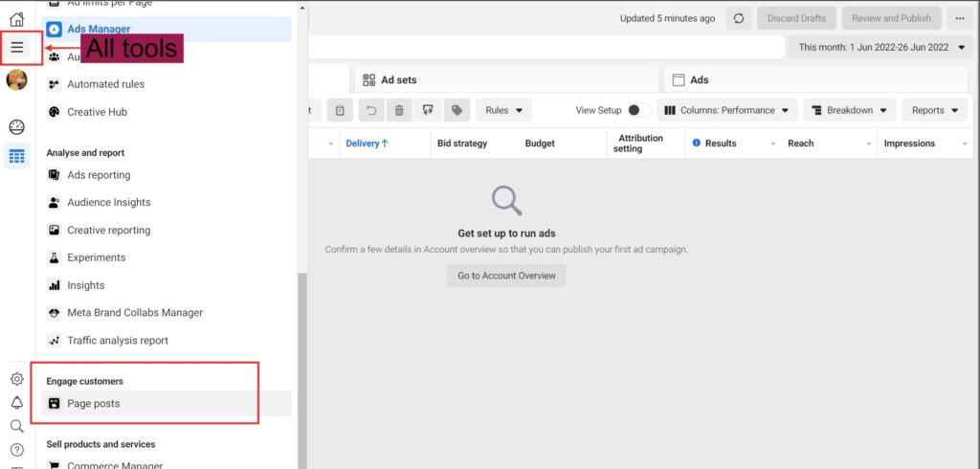The image size is (980, 469).
Task: Click the undo arrow toolbar icon
Action: 371,111
